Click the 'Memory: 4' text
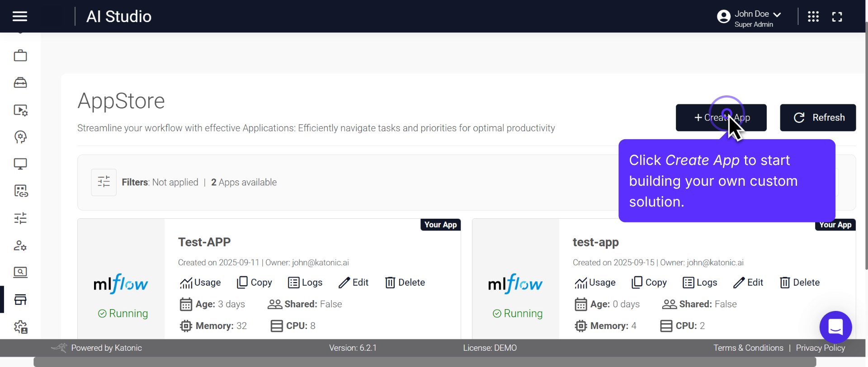 pos(605,326)
